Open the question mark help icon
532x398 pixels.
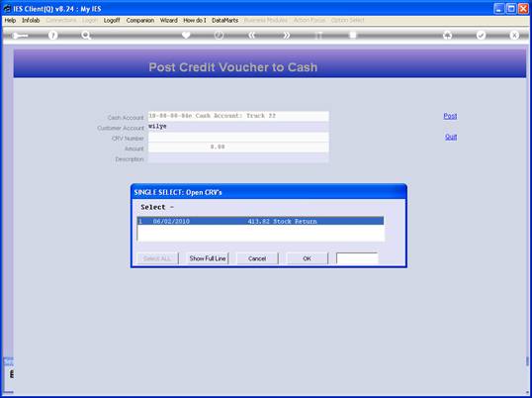tap(53, 36)
